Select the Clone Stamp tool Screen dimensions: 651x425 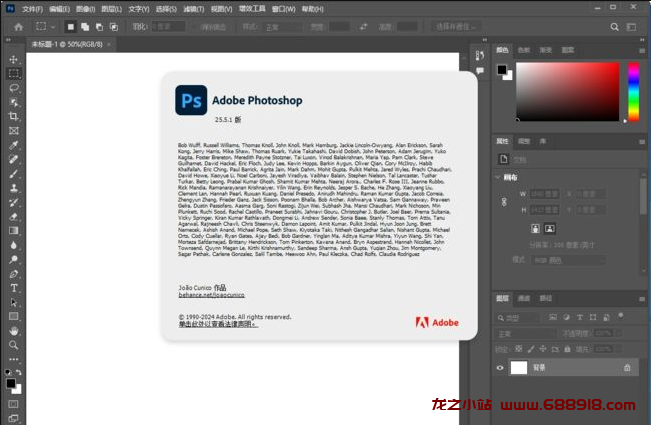[x=14, y=188]
